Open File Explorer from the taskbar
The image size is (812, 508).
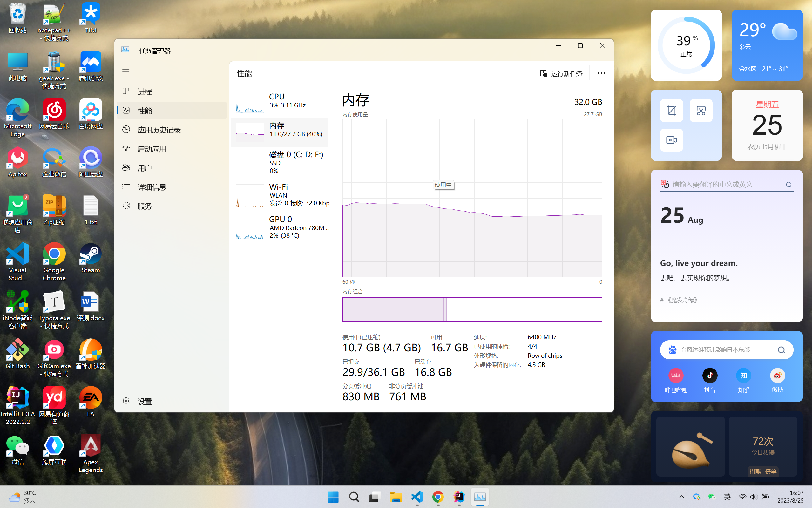coord(396,497)
